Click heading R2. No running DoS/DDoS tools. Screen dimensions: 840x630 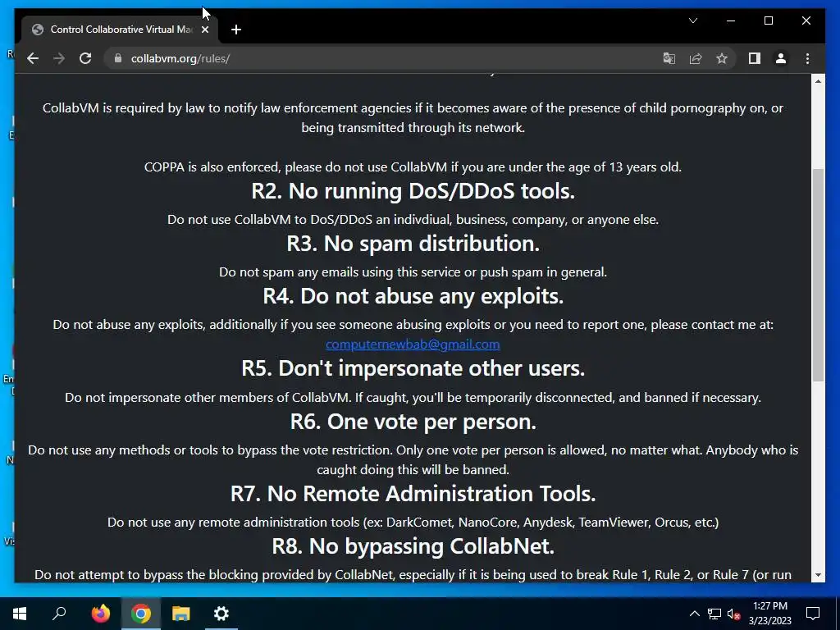point(413,190)
